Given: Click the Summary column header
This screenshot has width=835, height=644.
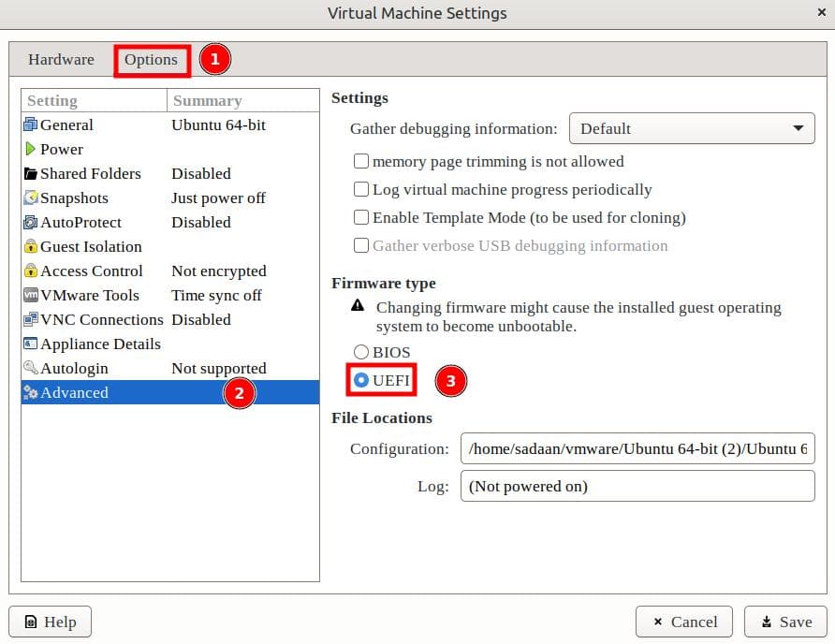Looking at the screenshot, I should click(243, 101).
